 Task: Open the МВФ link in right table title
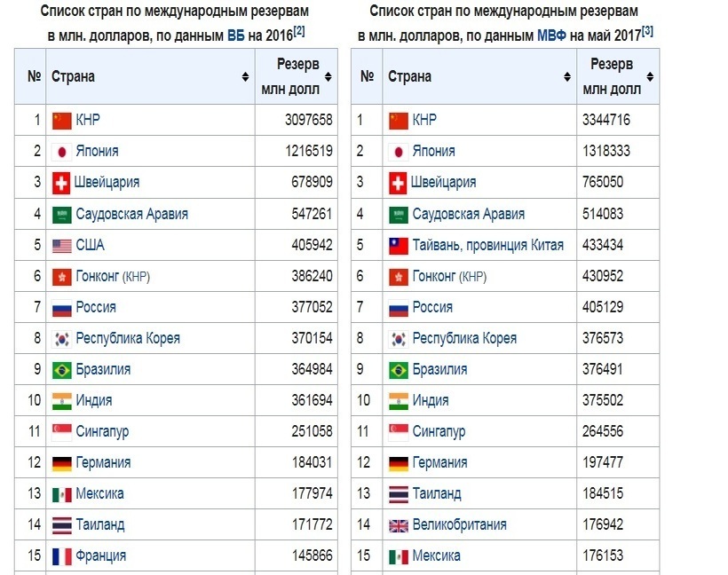[x=550, y=35]
